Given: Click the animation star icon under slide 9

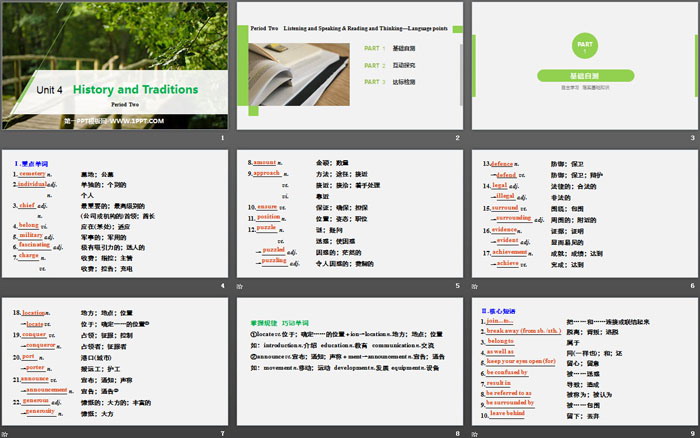Looking at the screenshot, I should coord(475,434).
